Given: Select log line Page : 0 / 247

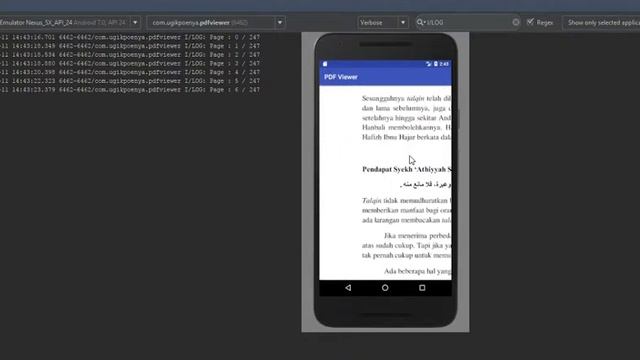Looking at the screenshot, I should tap(130, 37).
